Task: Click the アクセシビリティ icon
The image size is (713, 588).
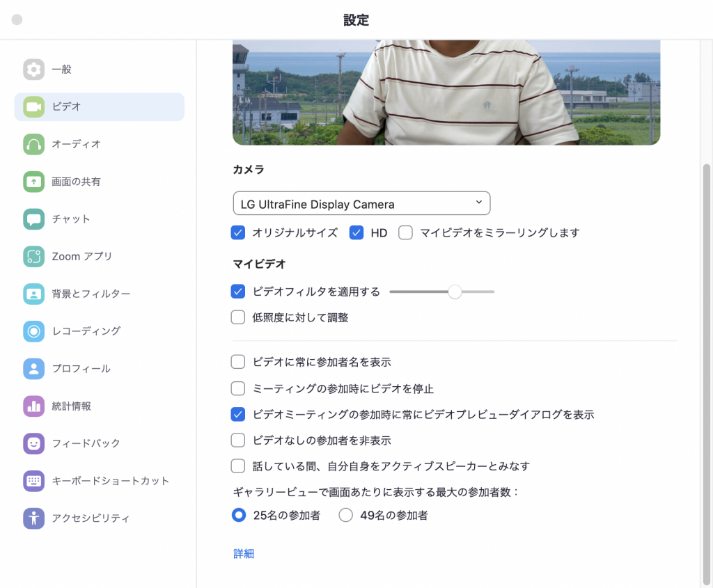Action: coord(33,518)
